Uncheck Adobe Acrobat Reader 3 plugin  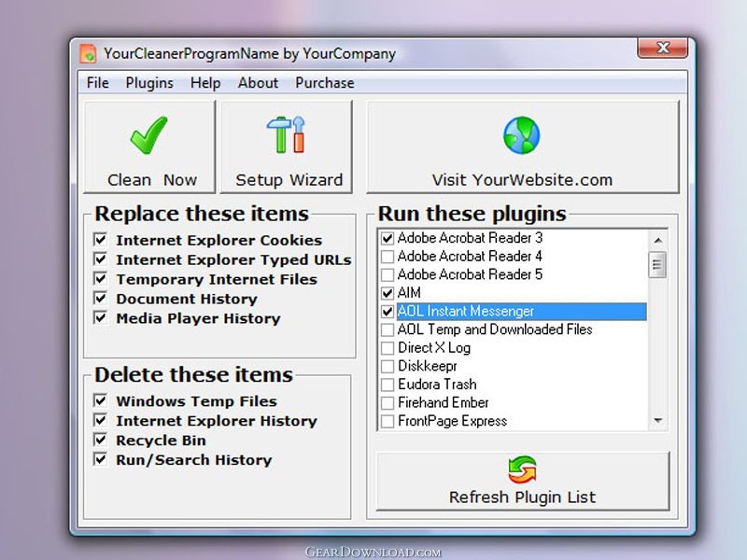(x=388, y=238)
